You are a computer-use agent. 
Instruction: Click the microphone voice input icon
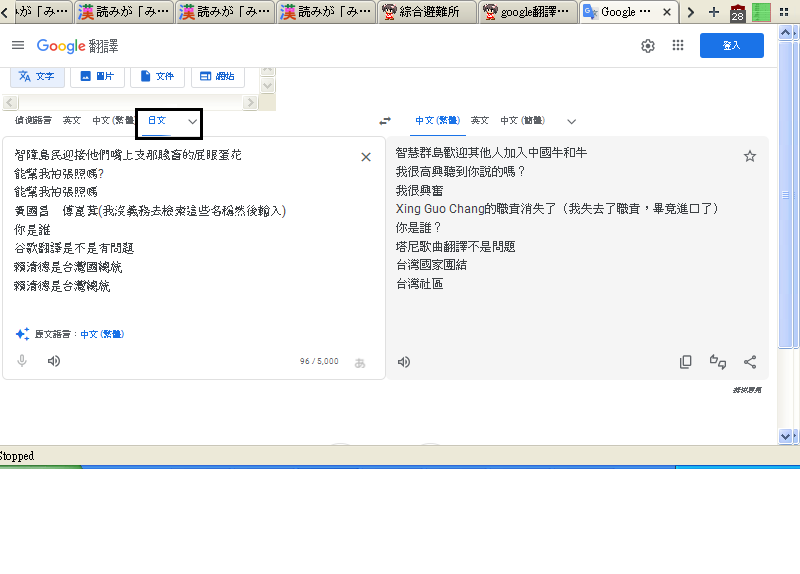[22, 361]
